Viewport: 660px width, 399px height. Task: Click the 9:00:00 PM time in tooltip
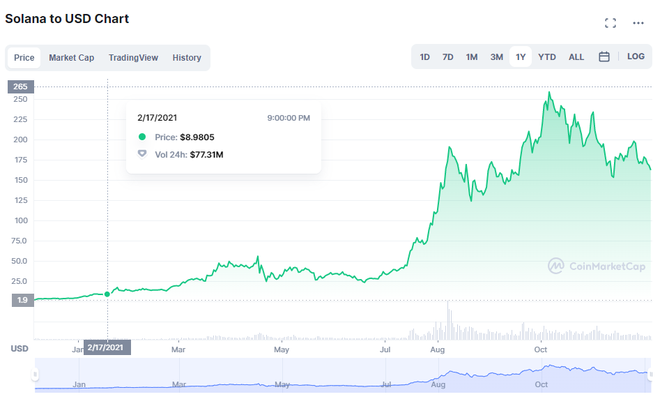click(288, 118)
